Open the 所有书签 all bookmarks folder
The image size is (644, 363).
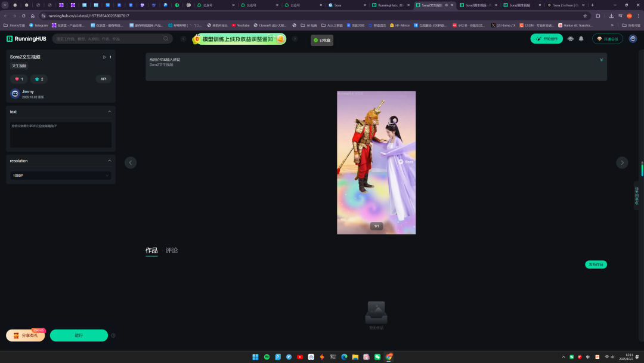pyautogui.click(x=631, y=25)
